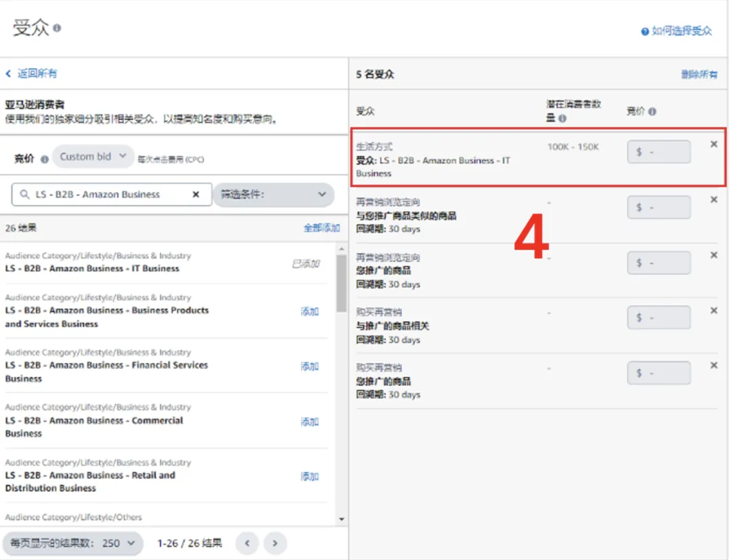Open the Custom bid dropdown
This screenshot has width=731, height=560.
(93, 156)
